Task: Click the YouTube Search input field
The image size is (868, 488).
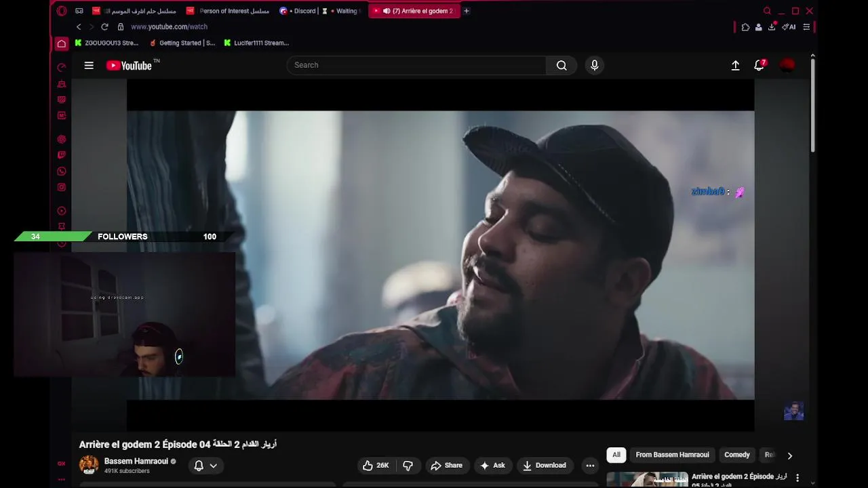Action: point(416,65)
